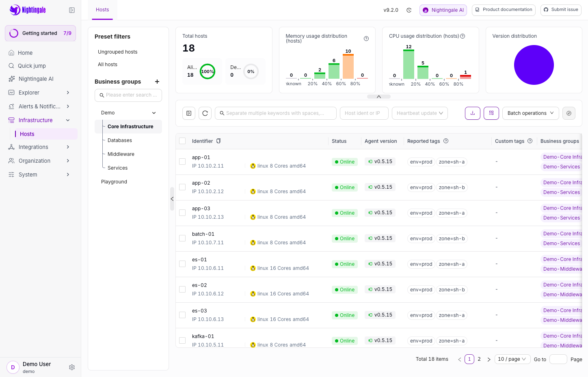Show help for Custom tags
Image resolution: width=588 pixels, height=377 pixels.
(530, 141)
